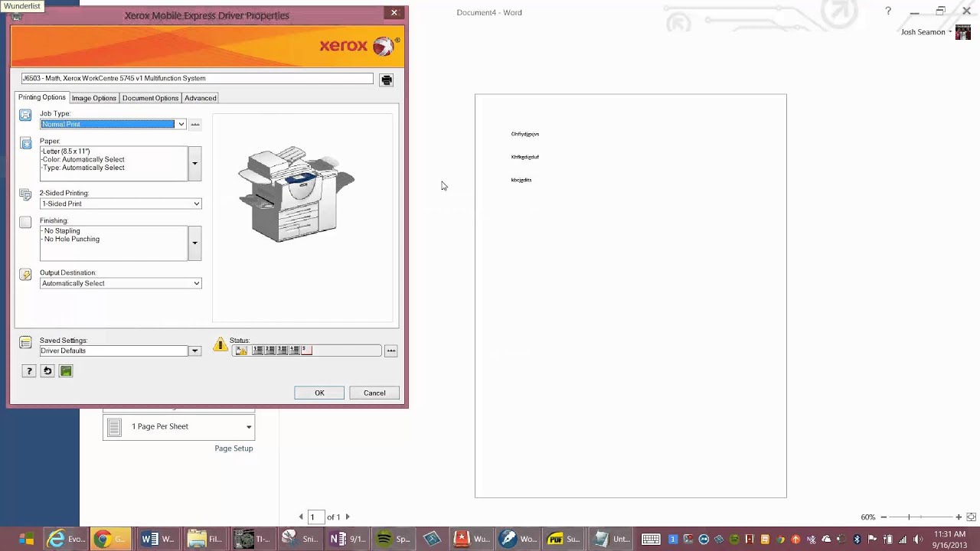The height and width of the screenshot is (551, 980).
Task: Zoom in with the plus button
Action: tap(958, 517)
